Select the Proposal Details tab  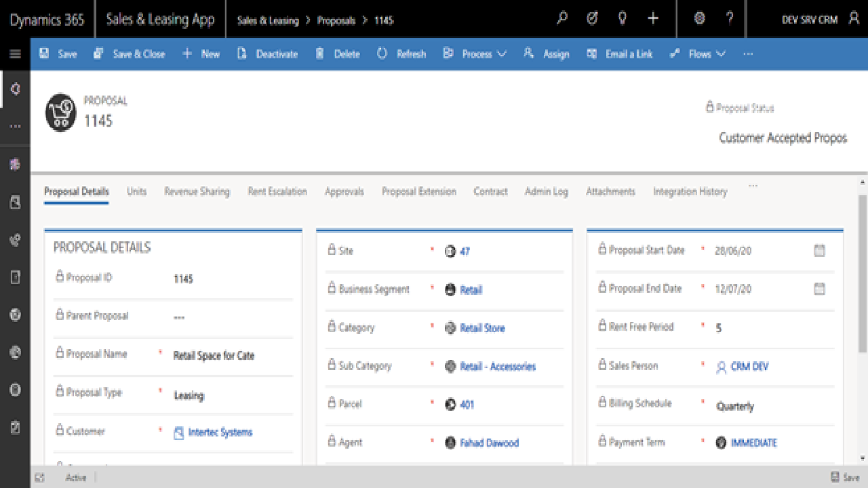(x=77, y=192)
